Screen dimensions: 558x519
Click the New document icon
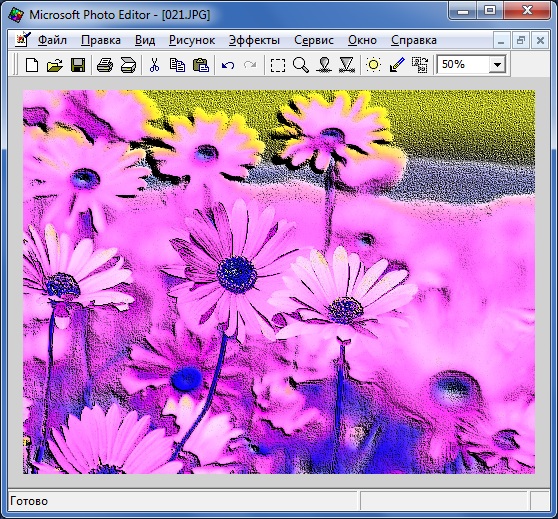[32, 65]
